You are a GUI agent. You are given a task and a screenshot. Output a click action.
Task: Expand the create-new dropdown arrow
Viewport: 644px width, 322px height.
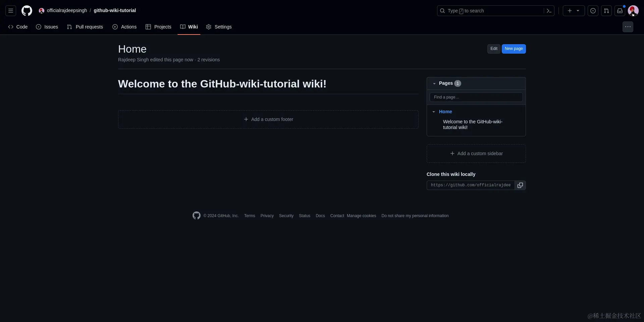[x=578, y=11]
